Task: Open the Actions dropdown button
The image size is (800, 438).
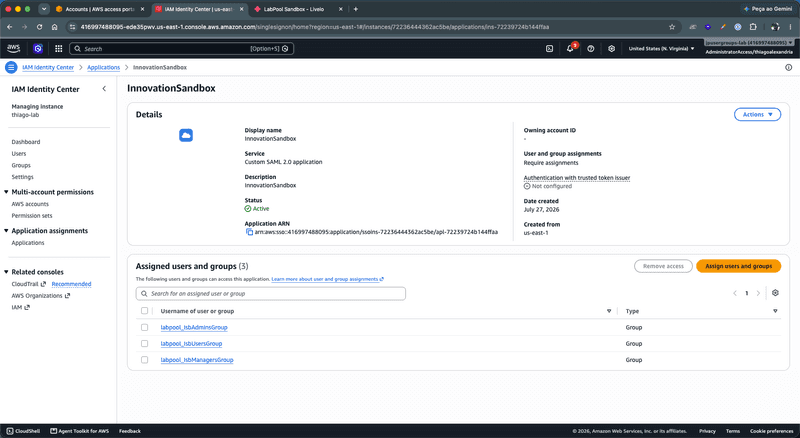Action: [757, 114]
